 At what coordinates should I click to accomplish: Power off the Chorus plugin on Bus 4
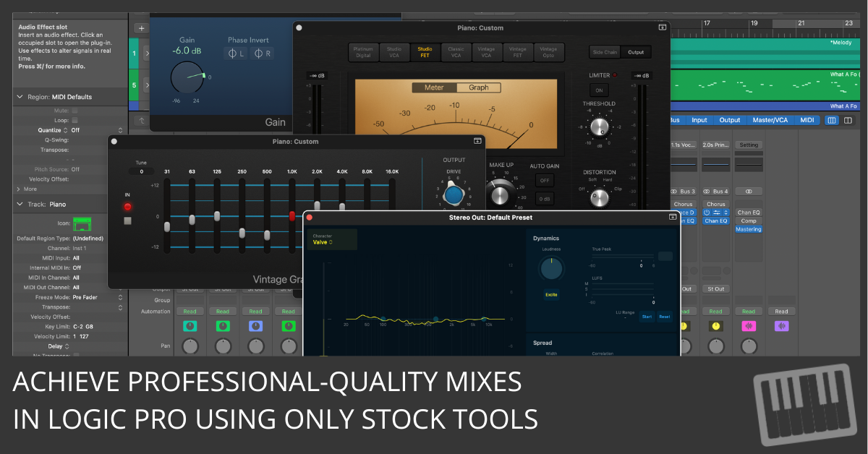(x=707, y=212)
